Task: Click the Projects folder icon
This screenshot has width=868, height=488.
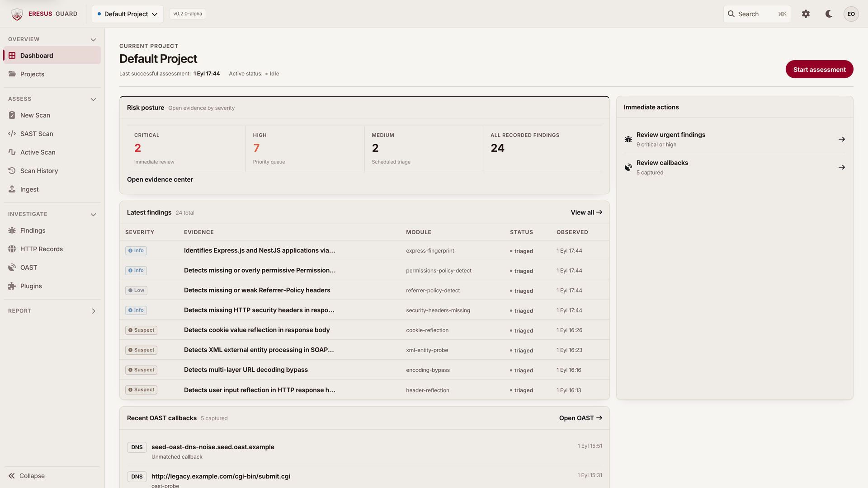Action: click(x=12, y=74)
